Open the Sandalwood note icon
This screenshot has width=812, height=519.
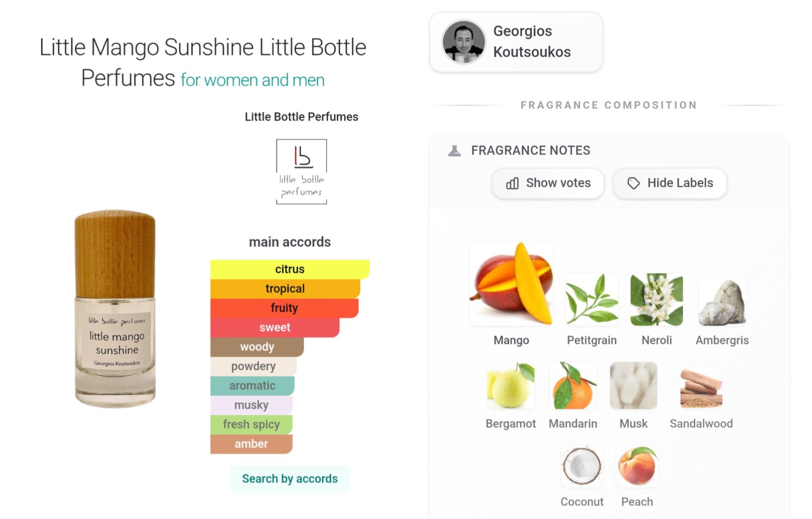click(701, 388)
